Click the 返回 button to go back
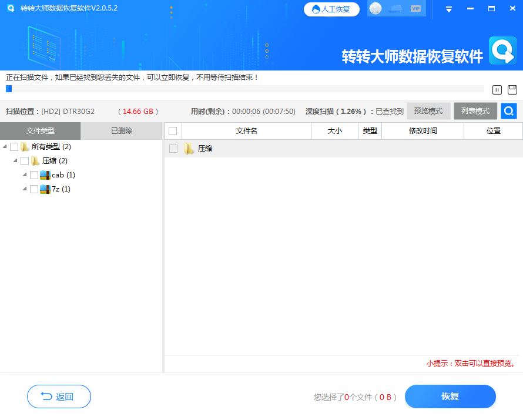 59,397
